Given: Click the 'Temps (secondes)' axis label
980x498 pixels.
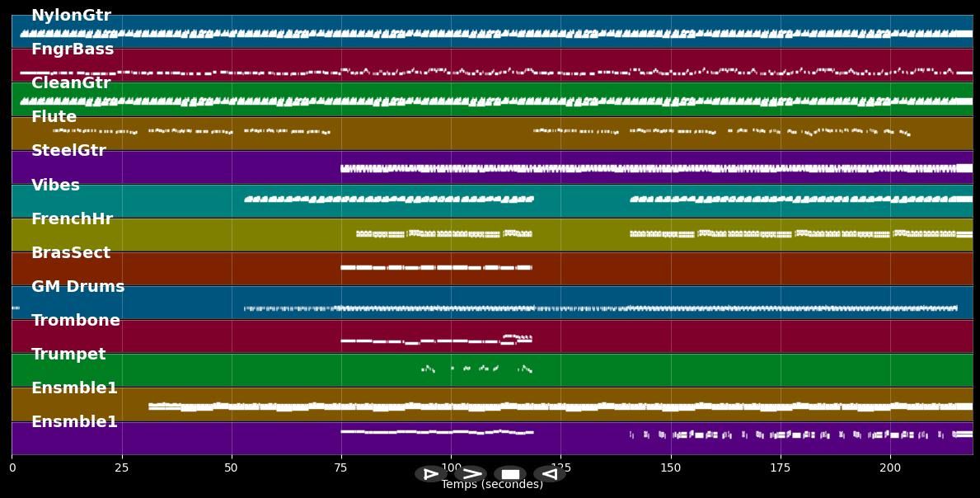Looking at the screenshot, I should [x=492, y=485].
